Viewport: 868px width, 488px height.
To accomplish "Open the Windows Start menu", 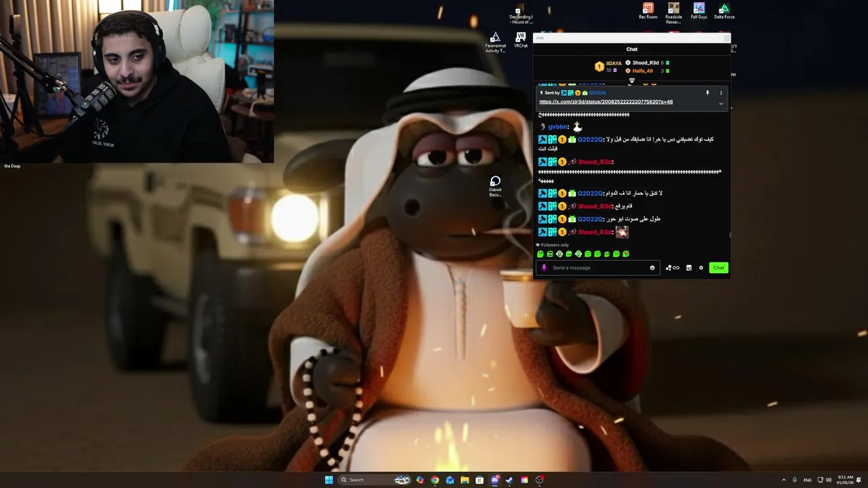I will pyautogui.click(x=329, y=480).
